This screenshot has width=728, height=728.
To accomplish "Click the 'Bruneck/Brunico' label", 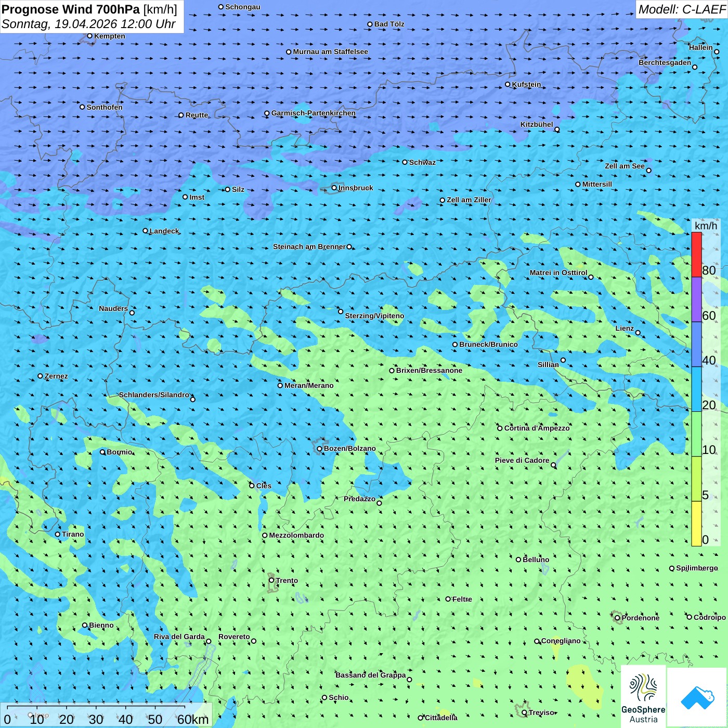I will point(489,344).
